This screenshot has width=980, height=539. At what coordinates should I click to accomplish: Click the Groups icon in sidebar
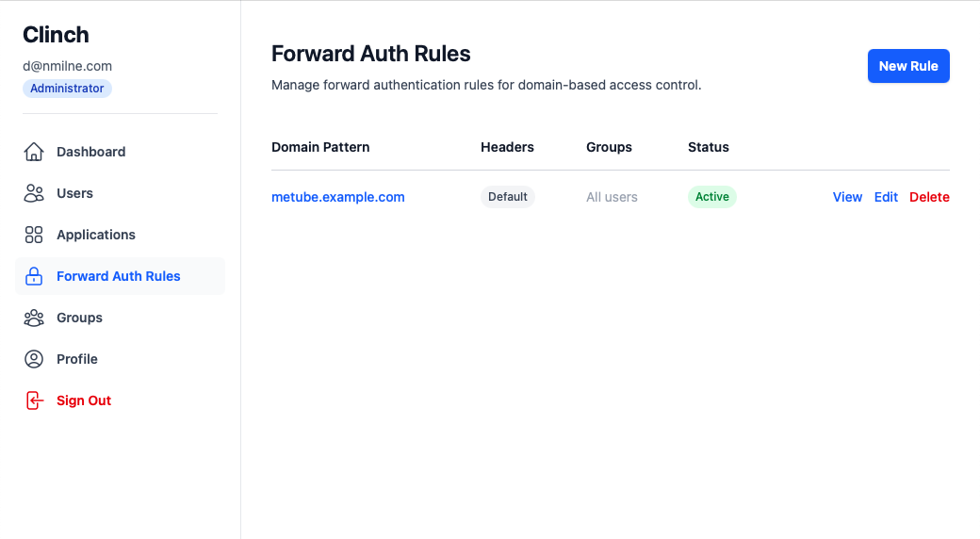click(x=34, y=318)
